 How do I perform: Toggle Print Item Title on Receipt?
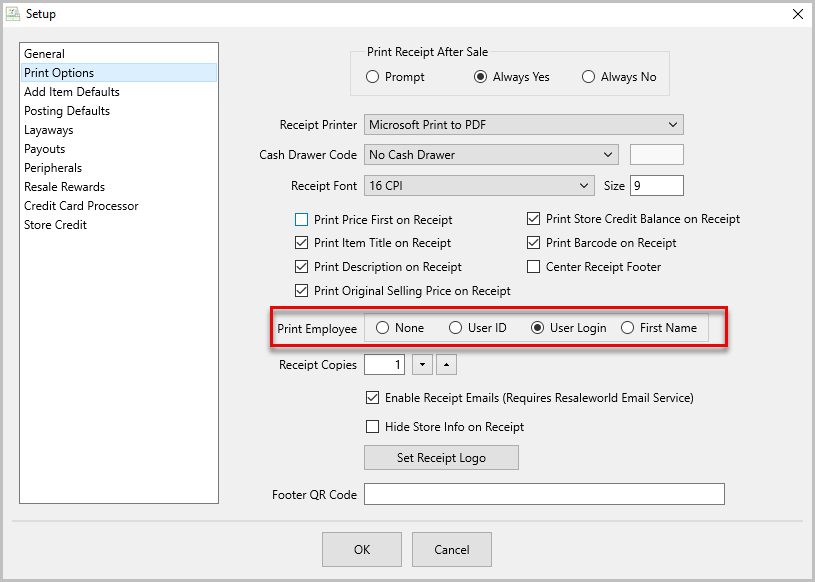click(301, 243)
